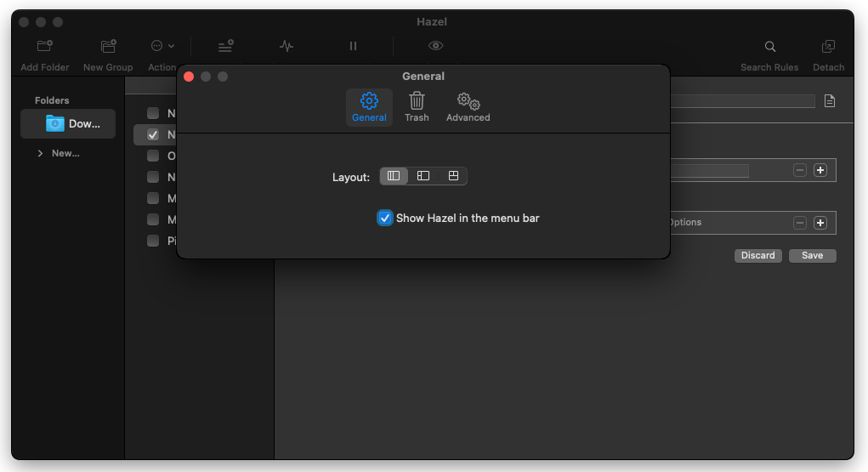
Task: Click the Discard button
Action: (757, 255)
